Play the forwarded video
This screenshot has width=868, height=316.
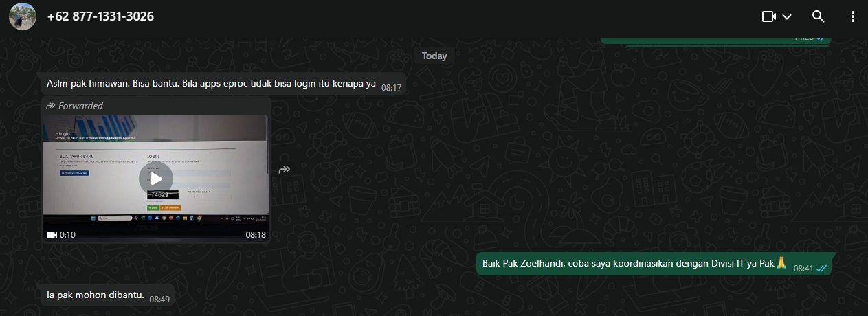tap(156, 179)
